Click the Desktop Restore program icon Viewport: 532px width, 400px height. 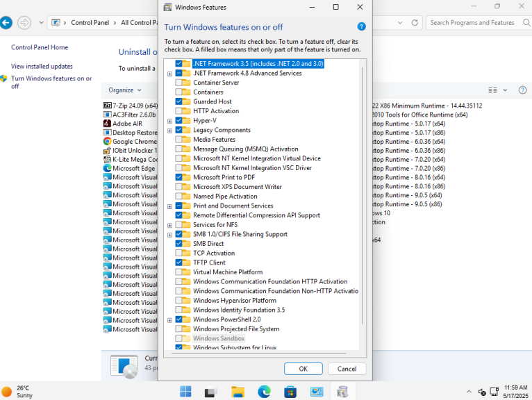pos(107,133)
